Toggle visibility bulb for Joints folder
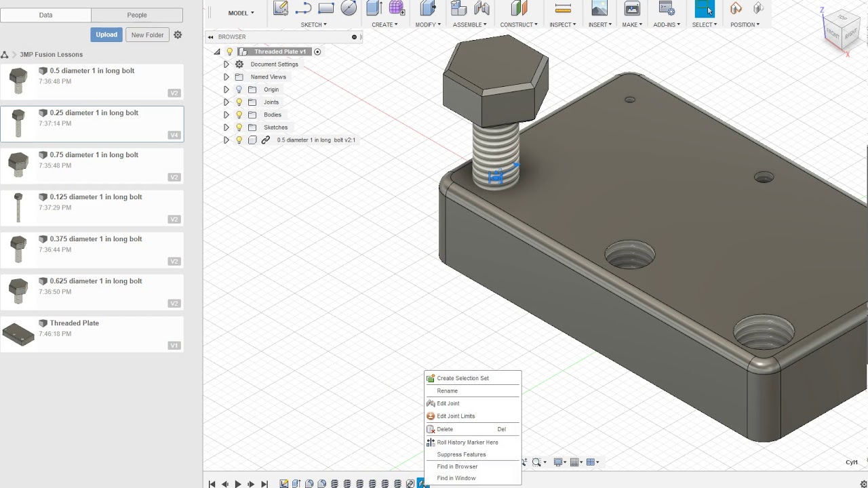Image resolution: width=868 pixels, height=488 pixels. [239, 102]
